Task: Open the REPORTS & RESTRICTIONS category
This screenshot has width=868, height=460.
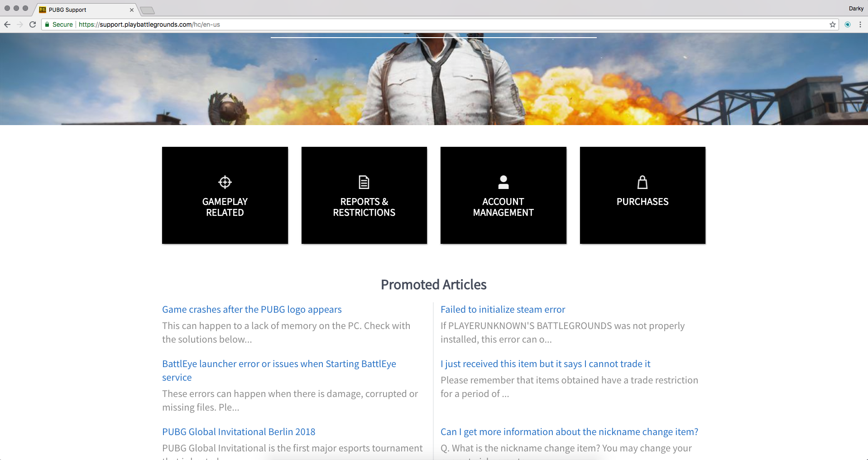Action: 364,195
